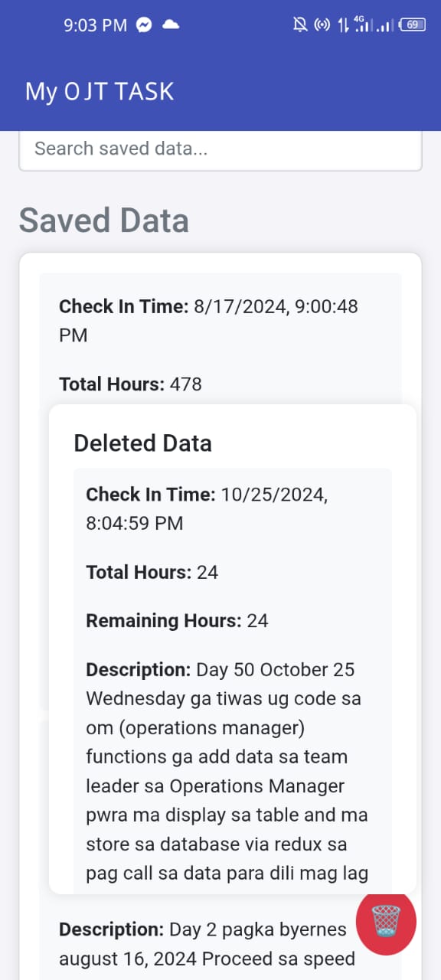Tap the 4G signal strength indicator
Viewport: 441px width, 980px height.
[363, 24]
